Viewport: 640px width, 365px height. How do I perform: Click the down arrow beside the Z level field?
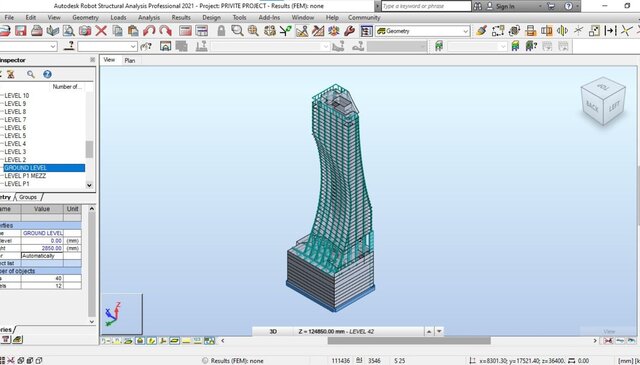point(439,332)
